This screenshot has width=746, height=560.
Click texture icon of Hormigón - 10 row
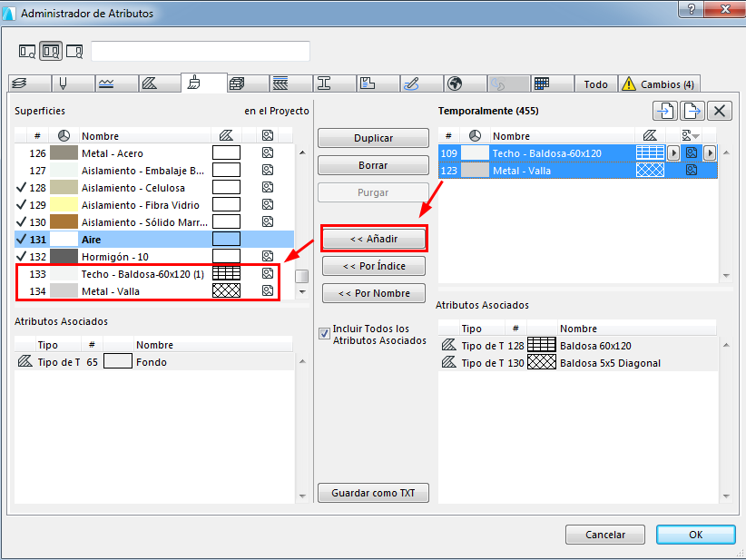click(268, 256)
